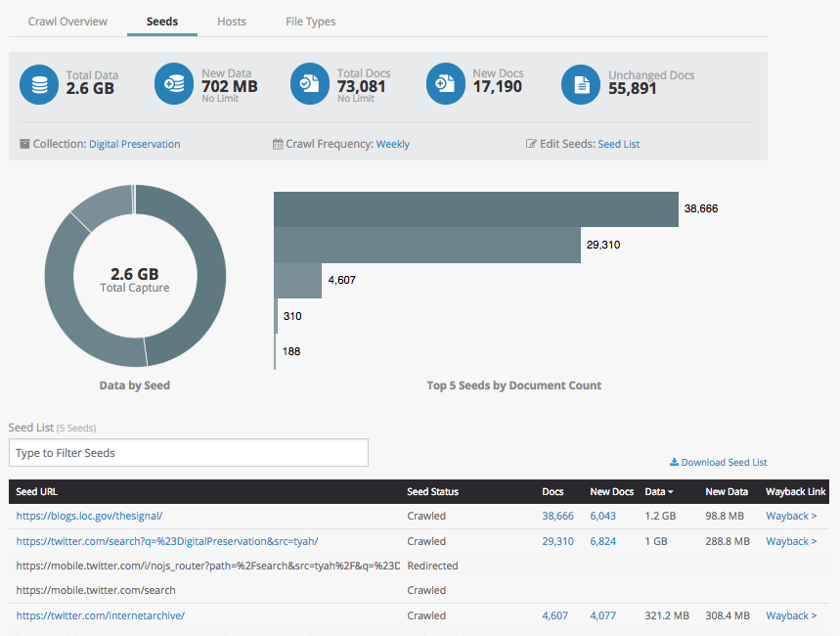
Task: Click the New Docs icon
Action: point(445,85)
